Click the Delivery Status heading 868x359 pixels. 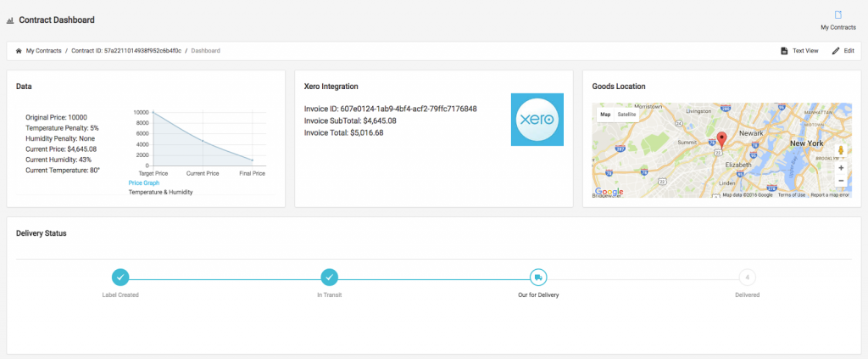(x=42, y=233)
